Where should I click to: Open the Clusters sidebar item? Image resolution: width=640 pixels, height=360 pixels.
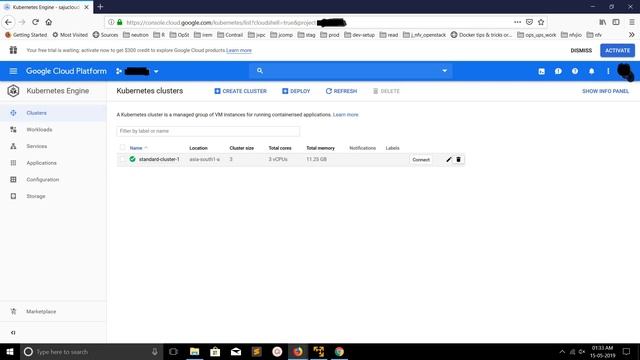pos(53,113)
